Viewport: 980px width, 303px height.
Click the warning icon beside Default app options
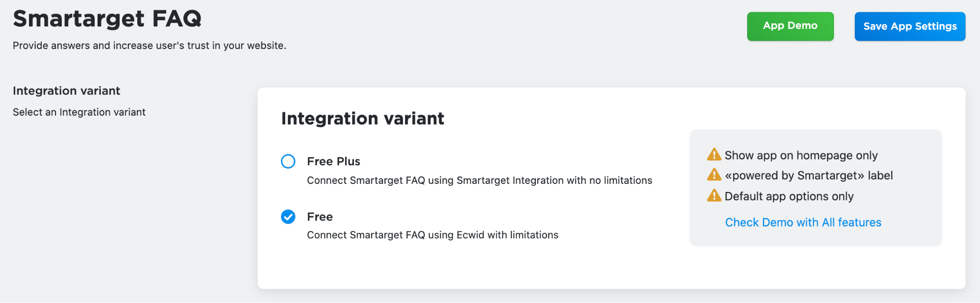(x=714, y=196)
